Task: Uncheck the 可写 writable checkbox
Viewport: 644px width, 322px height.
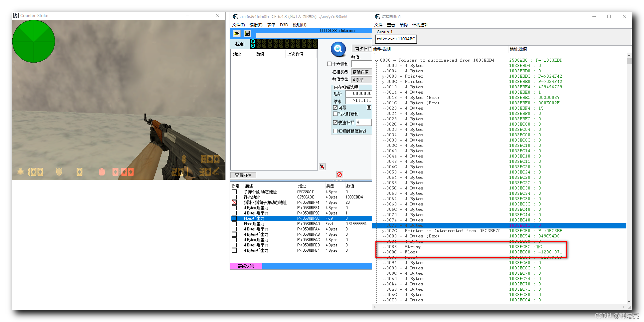Action: point(335,108)
